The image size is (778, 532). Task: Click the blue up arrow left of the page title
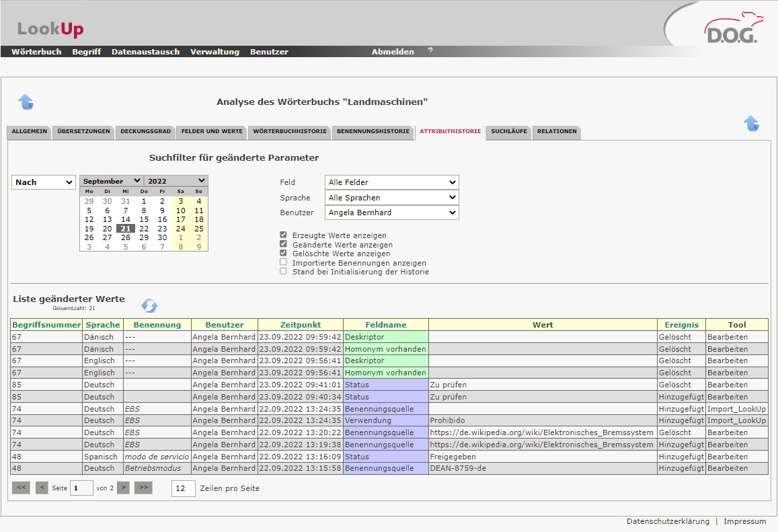click(26, 102)
